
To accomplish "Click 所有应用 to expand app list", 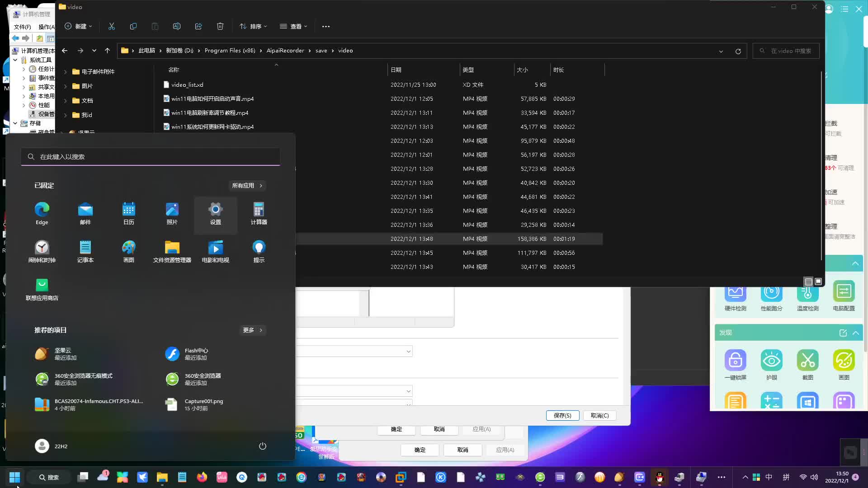I will (247, 185).
